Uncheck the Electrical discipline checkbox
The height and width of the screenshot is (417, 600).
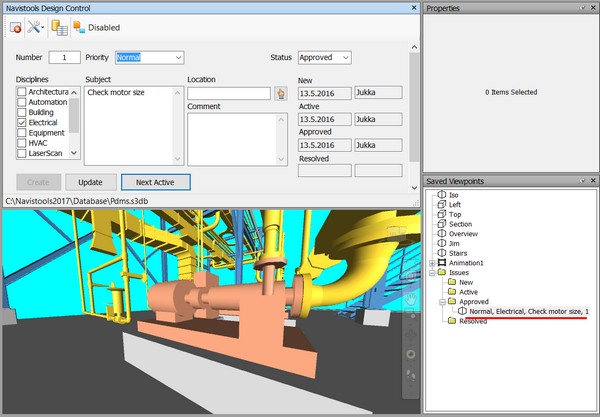tap(23, 123)
